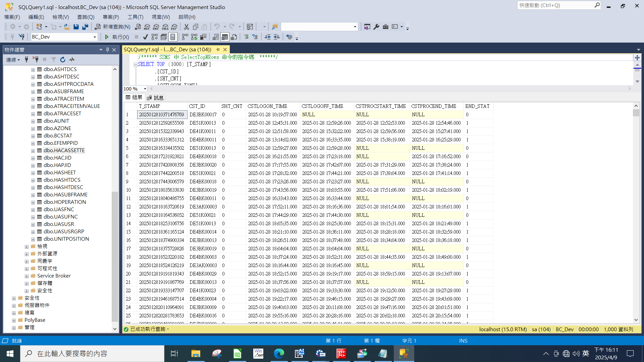
Task: Open the 檔案(F) menu
Action: (12, 17)
